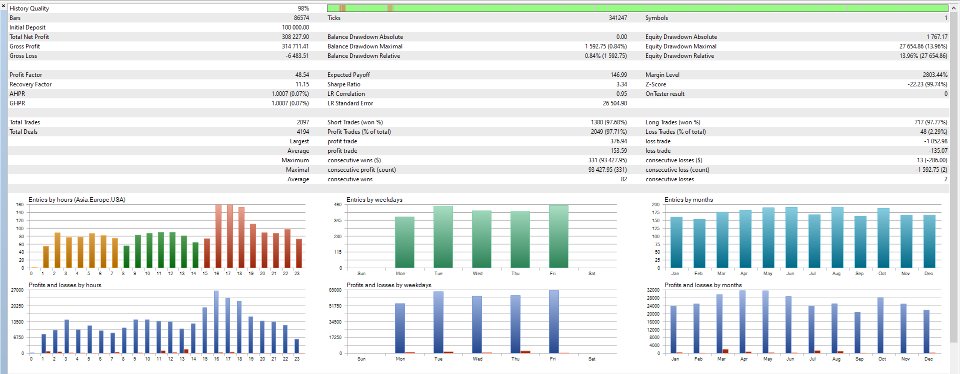Select the GHPR label
The height and width of the screenshot is (374, 960).
(x=17, y=103)
